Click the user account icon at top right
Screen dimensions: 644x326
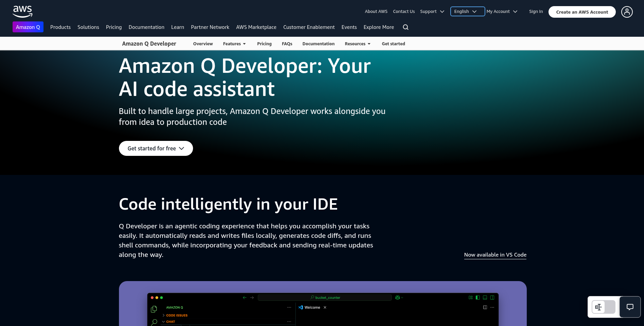(627, 12)
